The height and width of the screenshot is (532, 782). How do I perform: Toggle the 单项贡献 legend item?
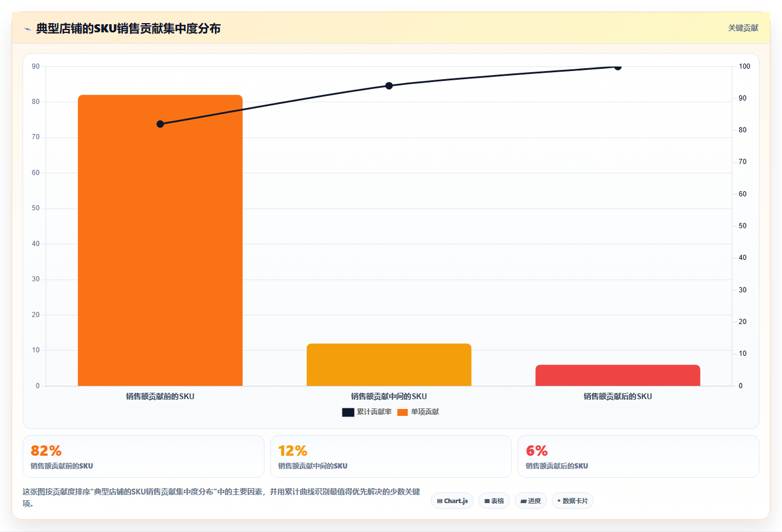418,412
